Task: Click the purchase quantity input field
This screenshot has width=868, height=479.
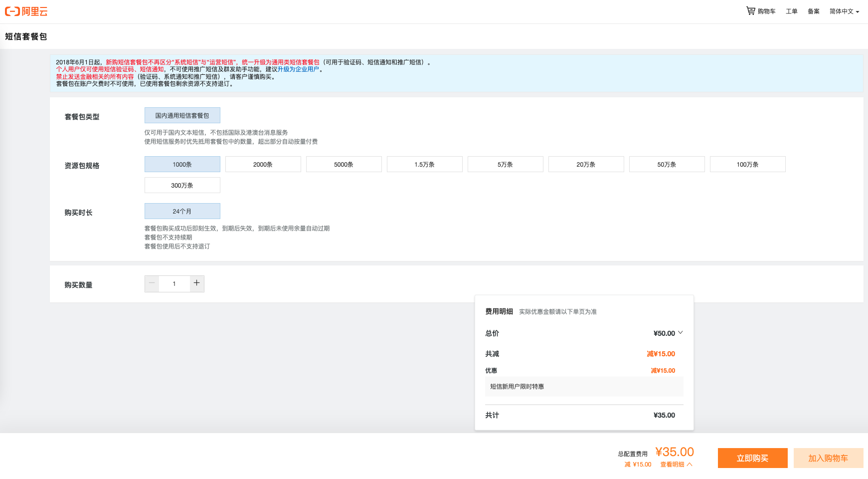Action: tap(174, 283)
